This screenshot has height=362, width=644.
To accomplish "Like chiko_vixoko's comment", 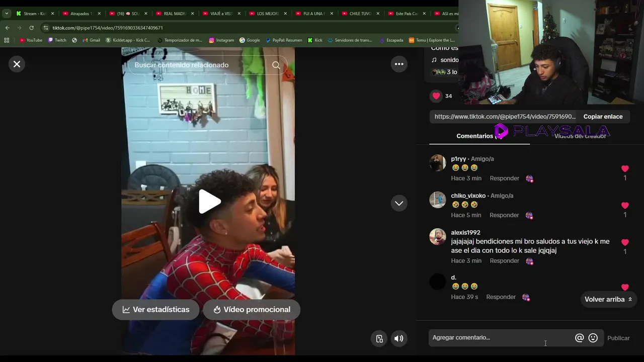I will (x=625, y=206).
